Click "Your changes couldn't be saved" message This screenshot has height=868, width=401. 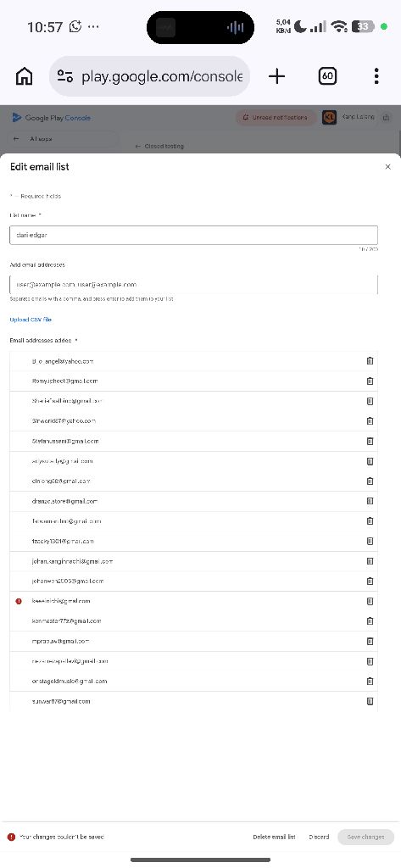pyautogui.click(x=62, y=837)
